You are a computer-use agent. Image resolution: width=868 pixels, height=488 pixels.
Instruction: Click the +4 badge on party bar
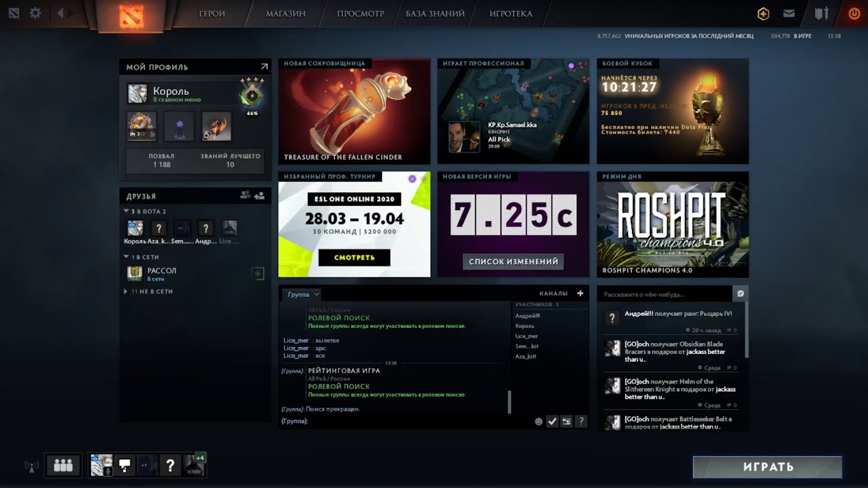pyautogui.click(x=200, y=457)
